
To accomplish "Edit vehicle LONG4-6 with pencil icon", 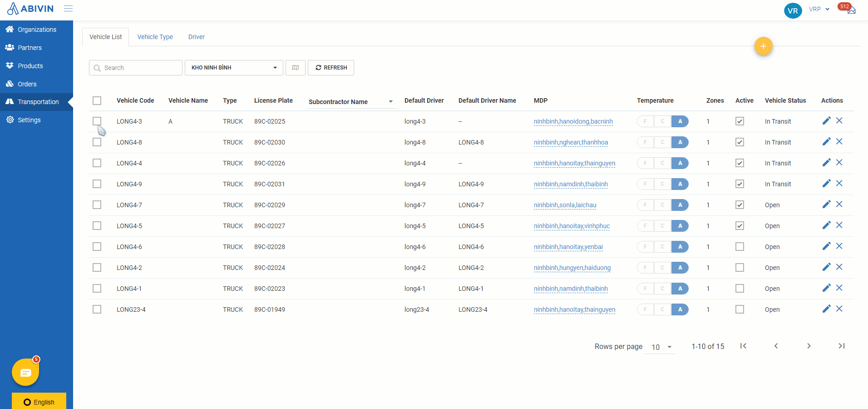I will coord(826,246).
